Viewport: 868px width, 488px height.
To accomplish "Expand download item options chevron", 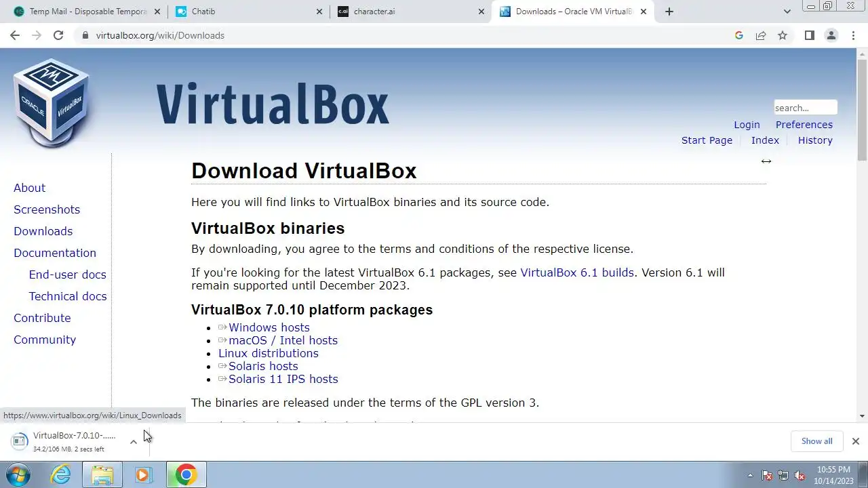I will (x=134, y=441).
